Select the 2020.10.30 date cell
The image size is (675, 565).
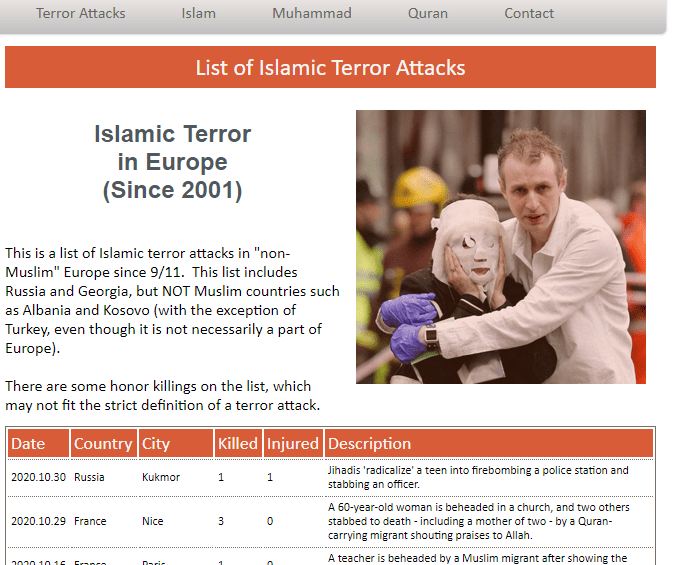(x=38, y=477)
